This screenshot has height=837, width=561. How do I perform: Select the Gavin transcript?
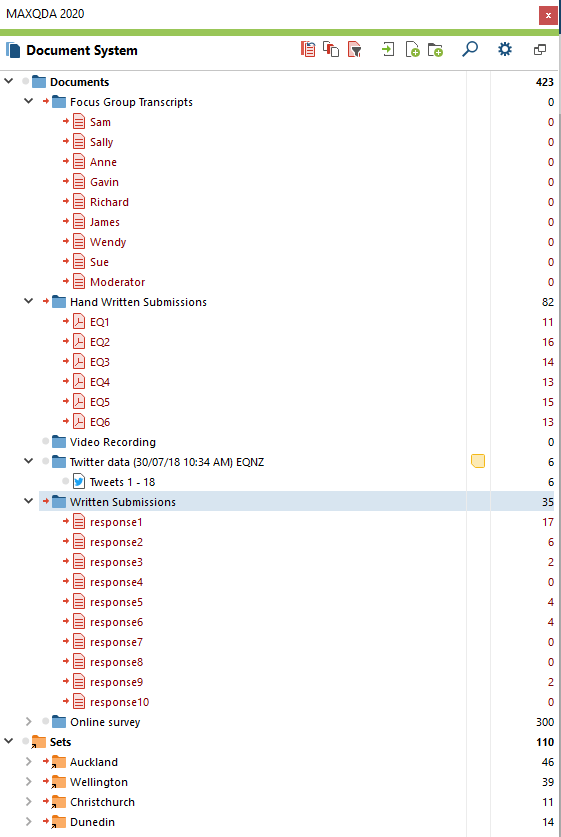[104, 182]
